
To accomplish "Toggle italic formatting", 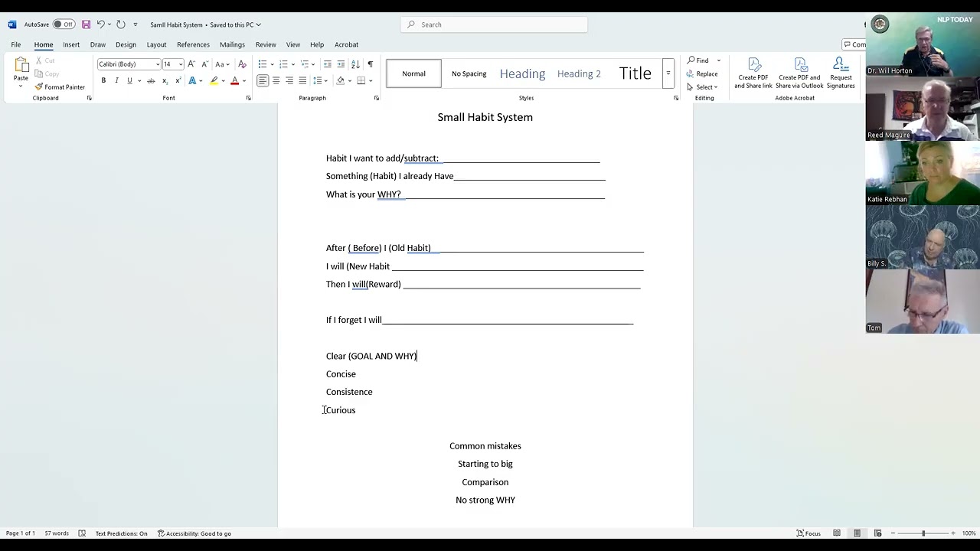I will pos(116,80).
